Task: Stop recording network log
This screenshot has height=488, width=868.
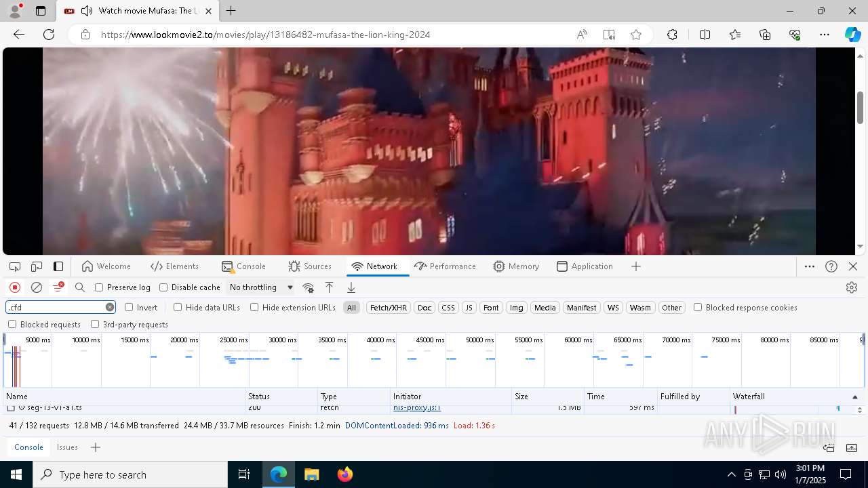Action: pos(15,287)
